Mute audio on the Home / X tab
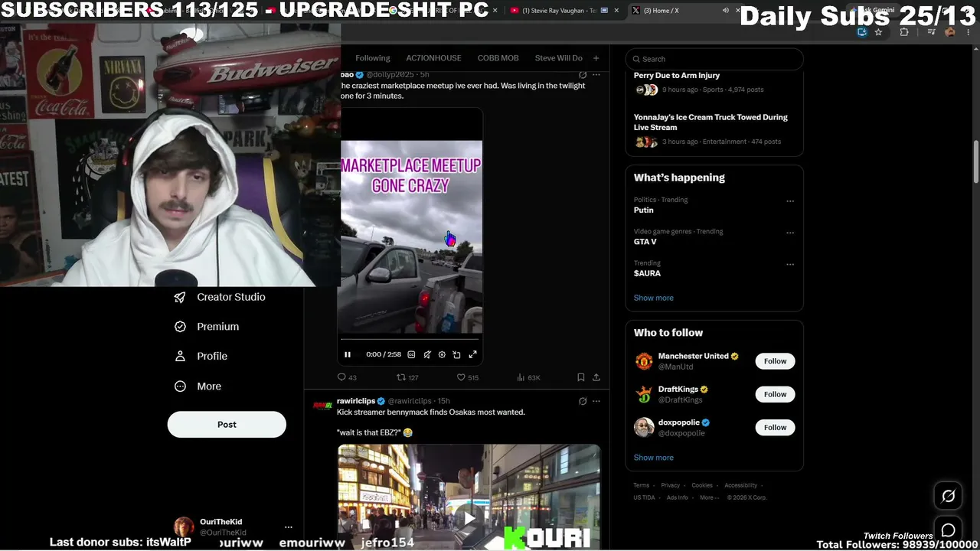The height and width of the screenshot is (551, 980). pyautogui.click(x=725, y=11)
